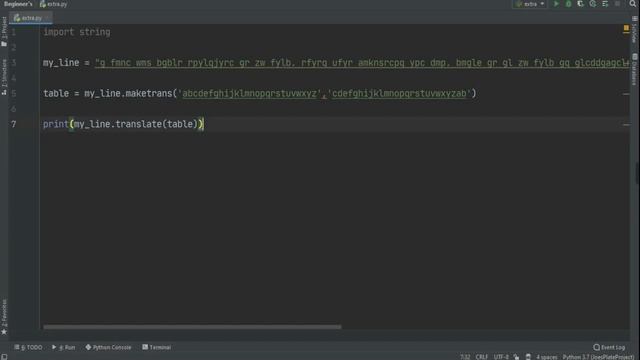Click the encoded string literal on line 3

(362, 63)
